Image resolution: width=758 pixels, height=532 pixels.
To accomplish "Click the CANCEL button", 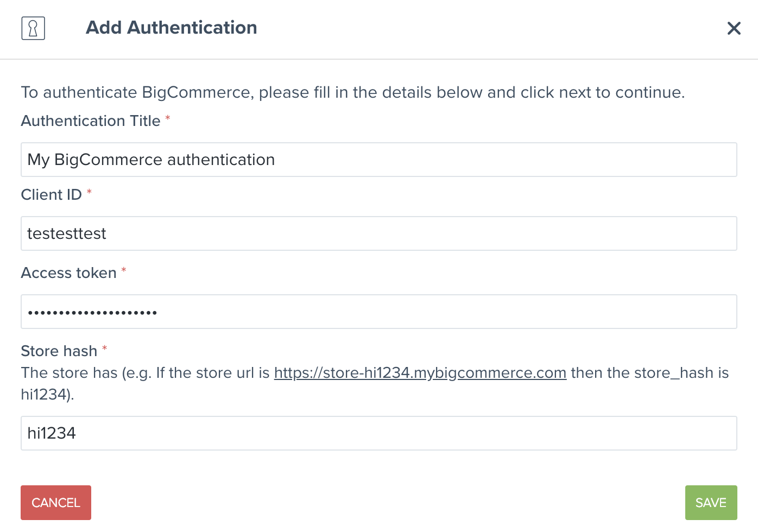I will [x=55, y=502].
